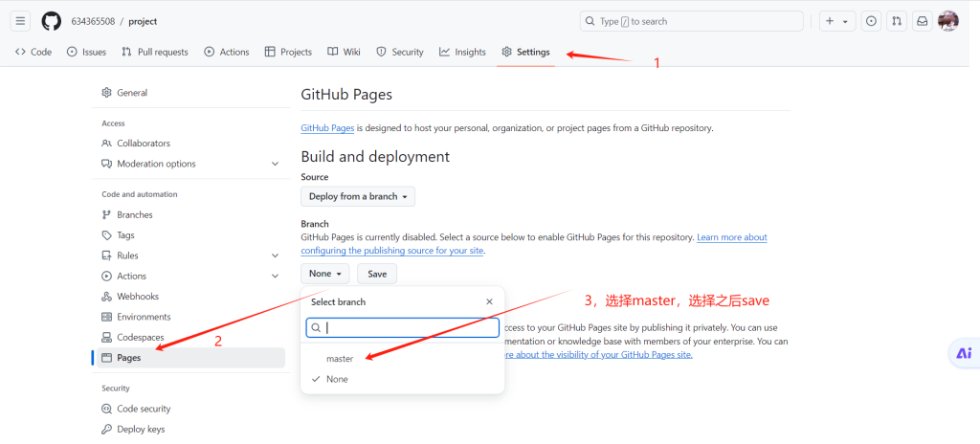Go to the Security tab
The width and height of the screenshot is (980, 444).
[400, 52]
